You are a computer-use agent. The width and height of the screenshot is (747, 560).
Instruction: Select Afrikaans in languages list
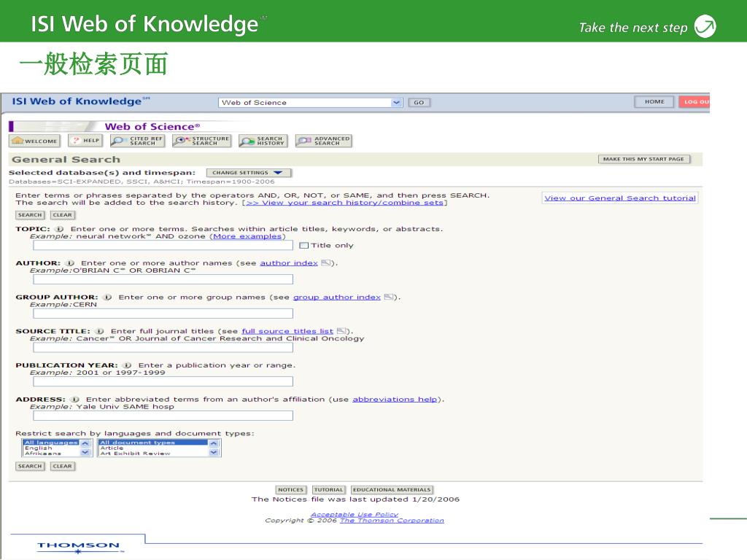coord(42,454)
